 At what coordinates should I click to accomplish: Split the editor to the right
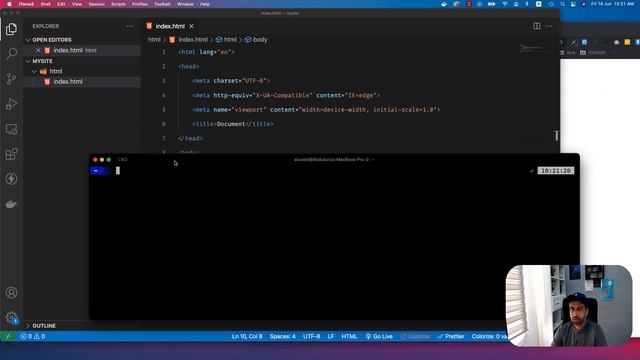(x=537, y=26)
